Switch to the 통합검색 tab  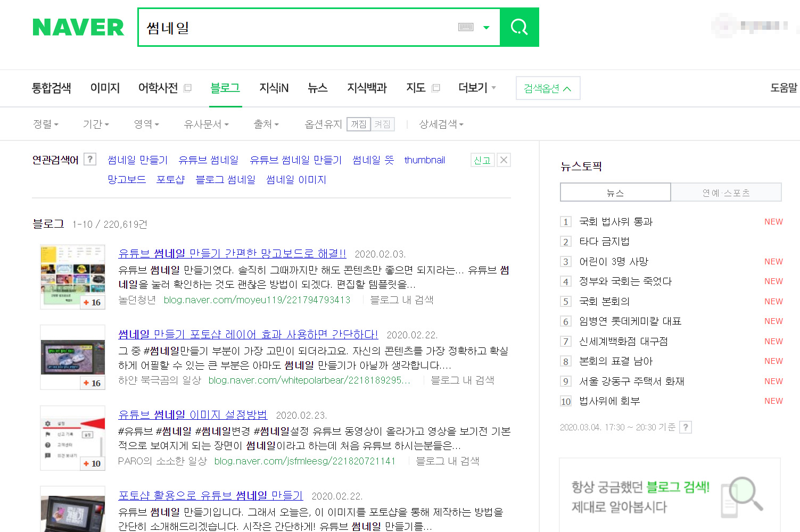tap(52, 88)
